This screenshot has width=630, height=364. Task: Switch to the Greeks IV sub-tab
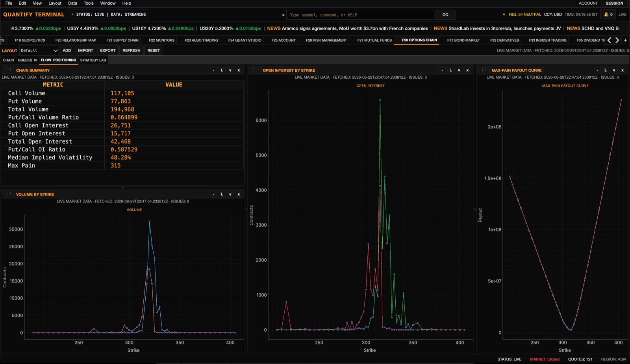pos(27,60)
